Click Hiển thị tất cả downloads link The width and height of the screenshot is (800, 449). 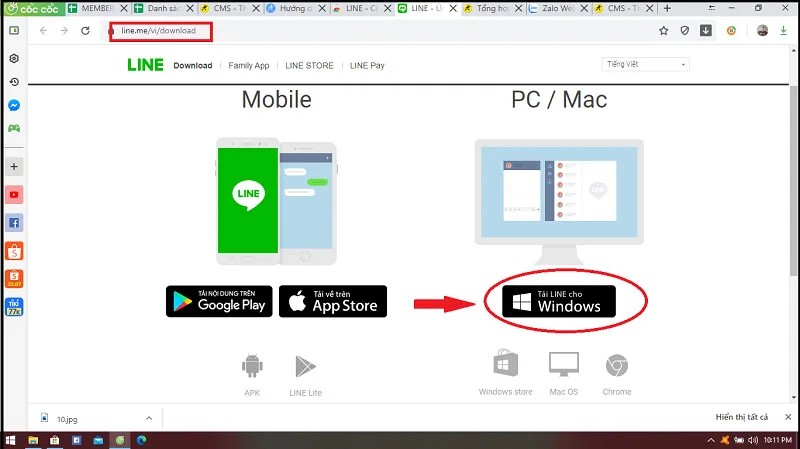[x=741, y=417]
